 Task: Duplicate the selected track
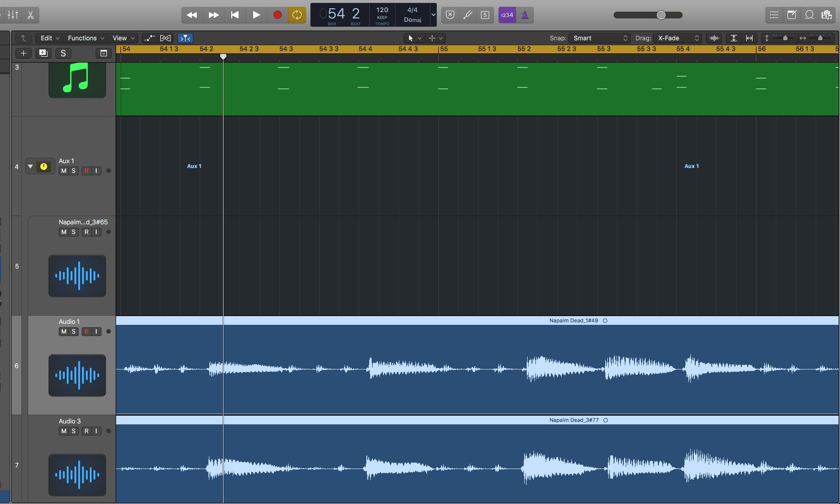tap(43, 53)
